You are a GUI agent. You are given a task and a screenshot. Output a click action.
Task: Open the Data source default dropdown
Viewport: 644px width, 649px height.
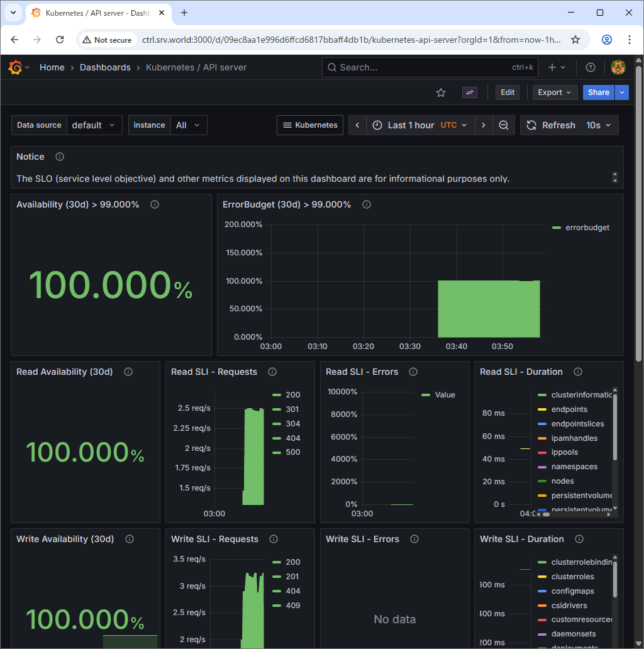(94, 125)
